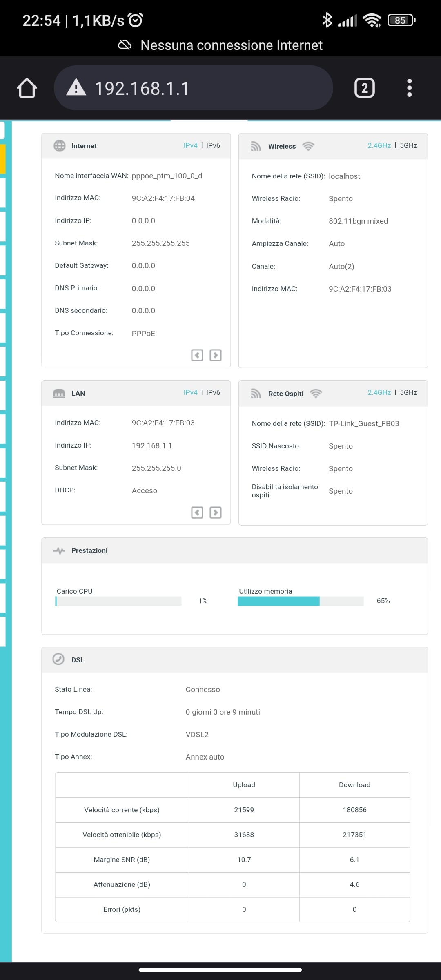Select the yellow highlighted sidebar item
This screenshot has height=980, width=441.
(2, 159)
